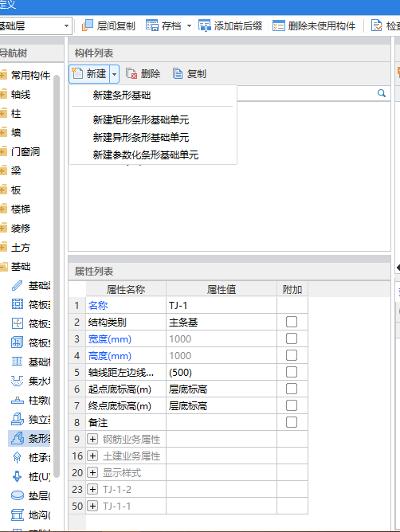
Task: Toggle 附加 checkbox for 高度(mm) row
Action: [x=292, y=355]
